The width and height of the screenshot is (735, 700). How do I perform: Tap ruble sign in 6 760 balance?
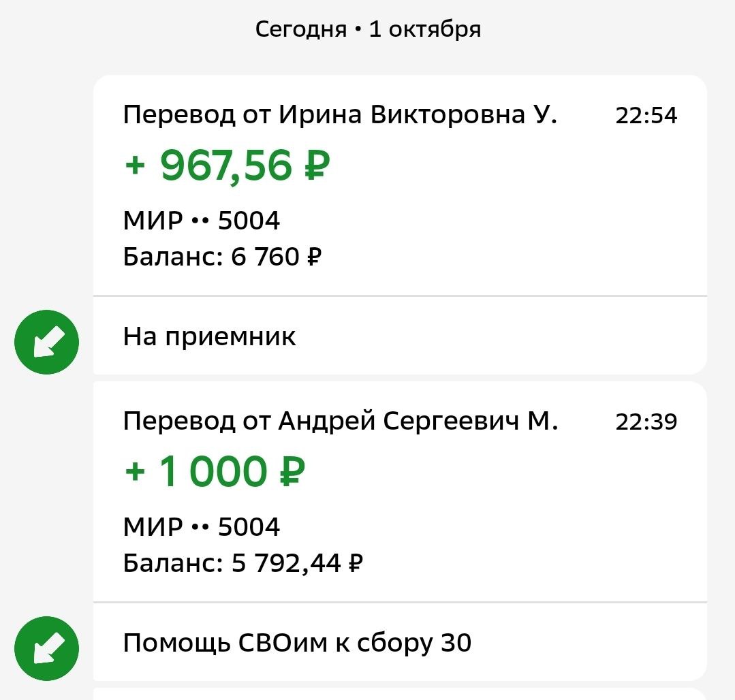(314, 257)
